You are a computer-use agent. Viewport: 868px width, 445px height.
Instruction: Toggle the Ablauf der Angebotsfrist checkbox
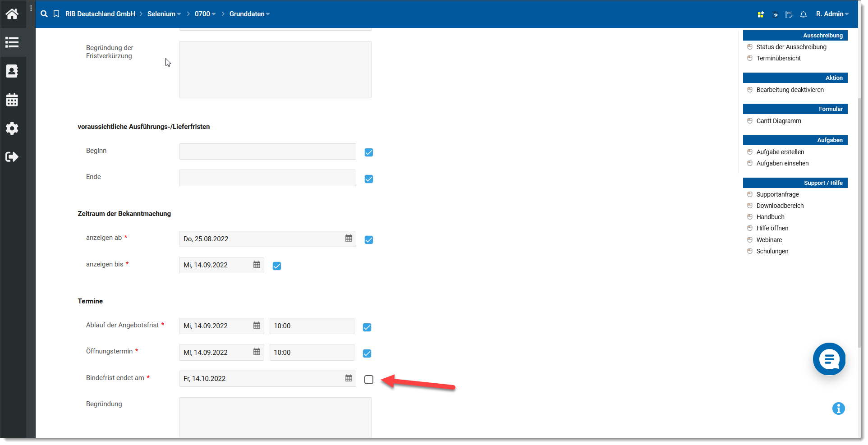367,327
